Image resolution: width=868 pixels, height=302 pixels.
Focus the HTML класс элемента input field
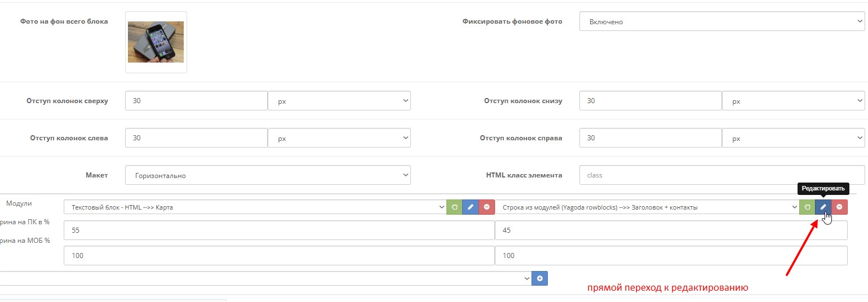click(x=721, y=175)
